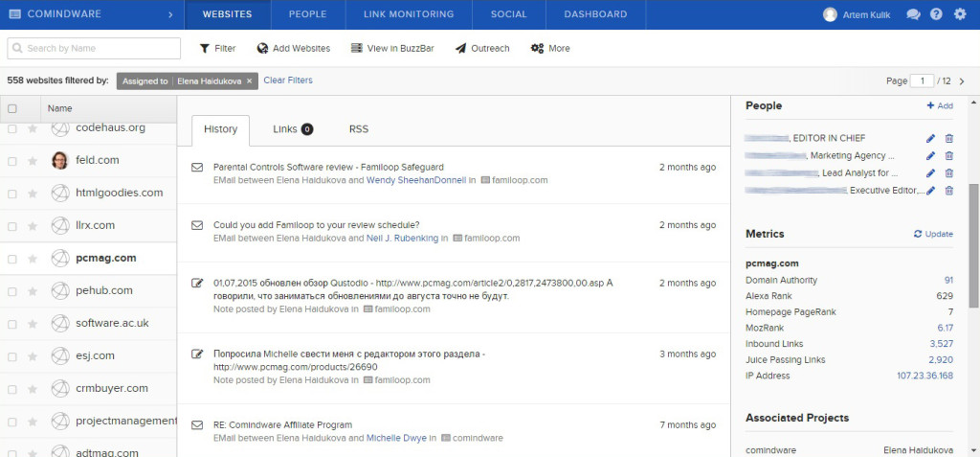980x457 pixels.
Task: Select the pehub.com row checkbox
Action: (12, 290)
